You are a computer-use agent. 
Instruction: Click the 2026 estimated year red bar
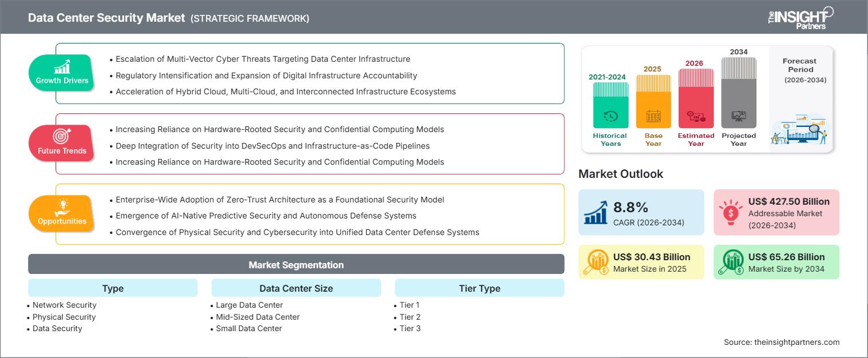696,98
